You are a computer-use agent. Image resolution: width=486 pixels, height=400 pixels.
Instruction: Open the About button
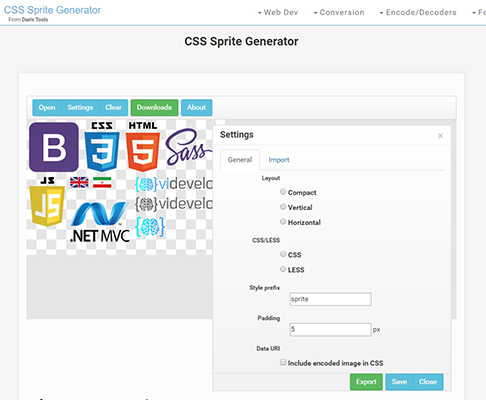(x=196, y=107)
